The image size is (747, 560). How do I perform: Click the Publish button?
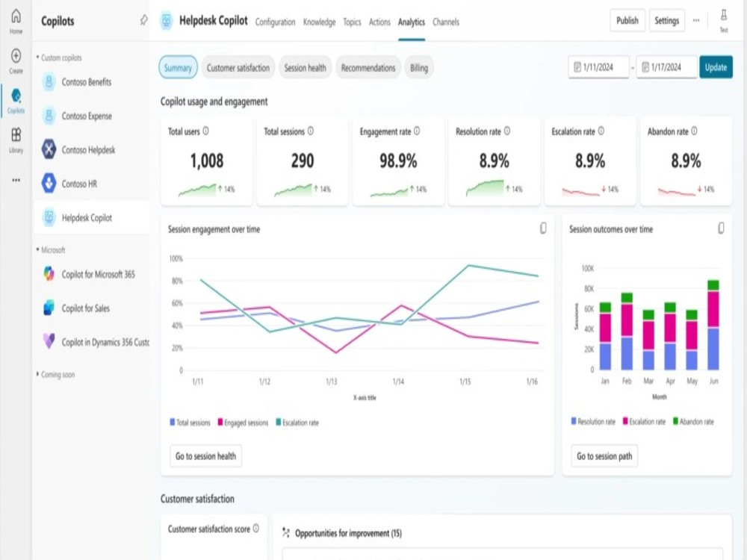627,20
